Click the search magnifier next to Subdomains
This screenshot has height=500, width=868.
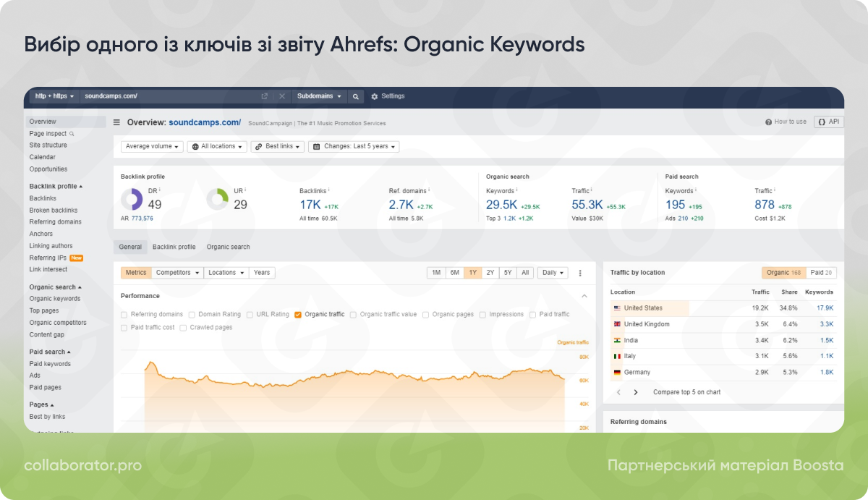355,96
